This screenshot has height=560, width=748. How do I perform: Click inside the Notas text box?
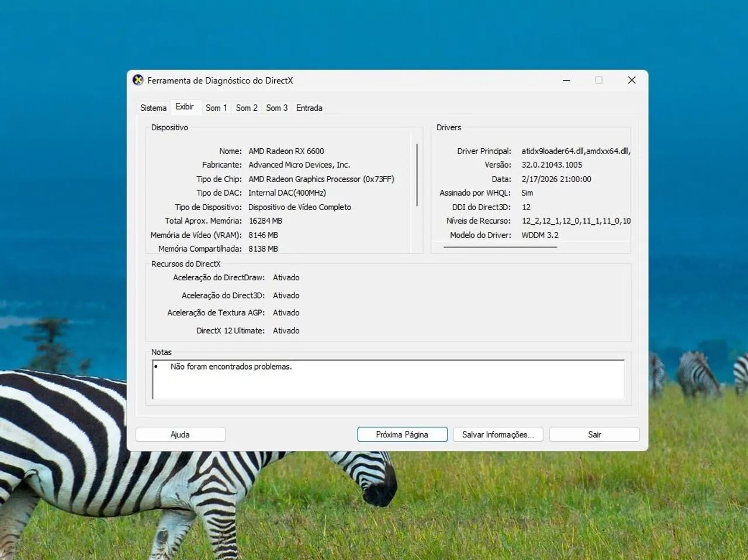(x=389, y=380)
